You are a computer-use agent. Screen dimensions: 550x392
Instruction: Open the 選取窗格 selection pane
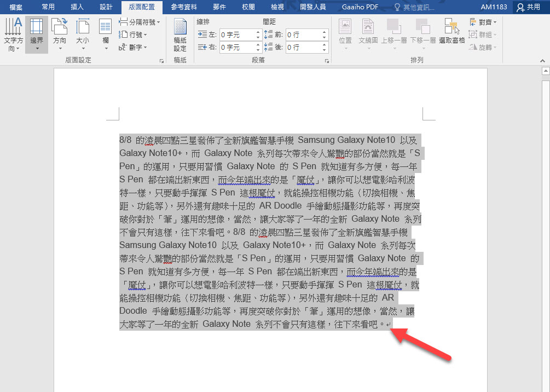(x=451, y=32)
